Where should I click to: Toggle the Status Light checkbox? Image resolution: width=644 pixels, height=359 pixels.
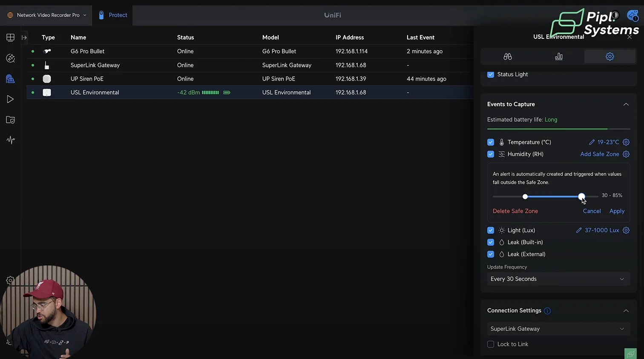tap(491, 74)
